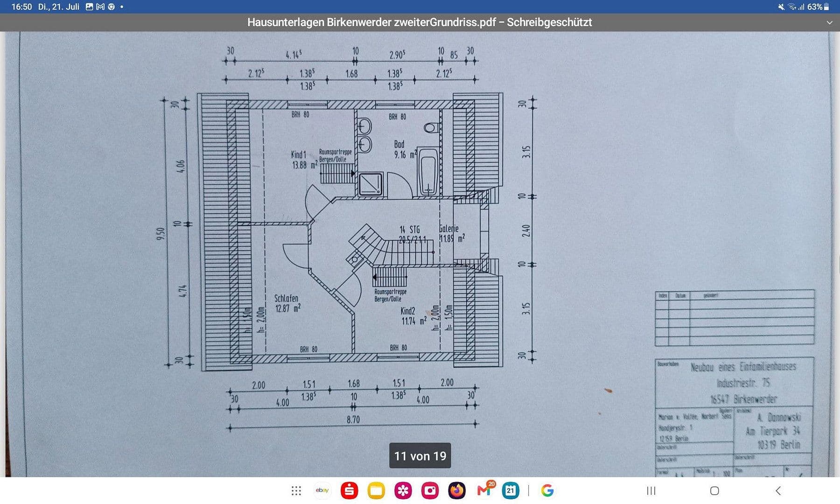840x504 pixels.
Task: Tap the 'Schlafen 12.87 m²' room label
Action: (287, 303)
